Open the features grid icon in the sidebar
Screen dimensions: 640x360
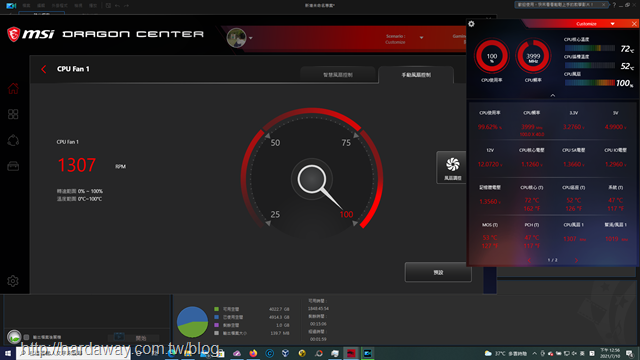tap(13, 114)
